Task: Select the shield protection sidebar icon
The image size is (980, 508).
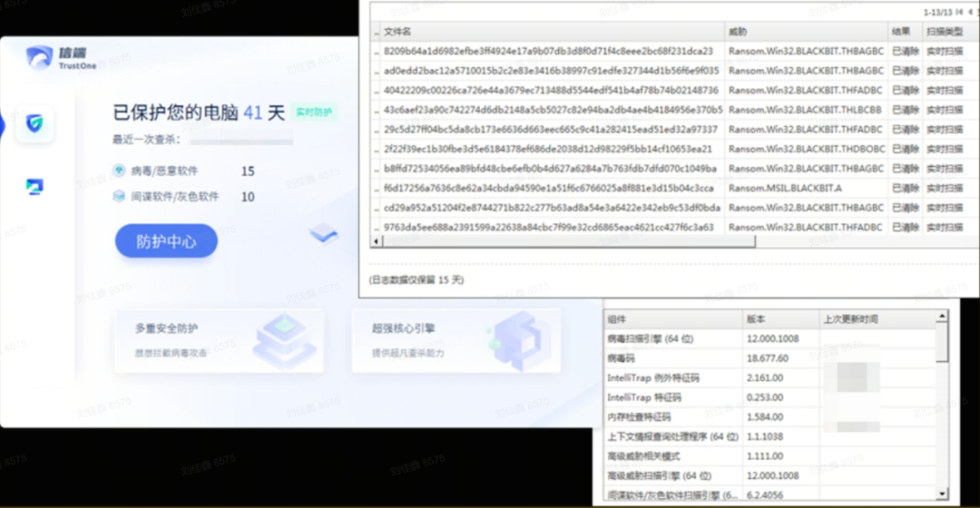Action: pyautogui.click(x=34, y=122)
